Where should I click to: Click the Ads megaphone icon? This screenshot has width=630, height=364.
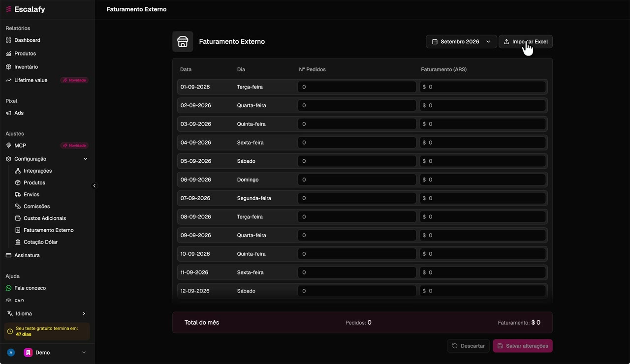click(8, 113)
